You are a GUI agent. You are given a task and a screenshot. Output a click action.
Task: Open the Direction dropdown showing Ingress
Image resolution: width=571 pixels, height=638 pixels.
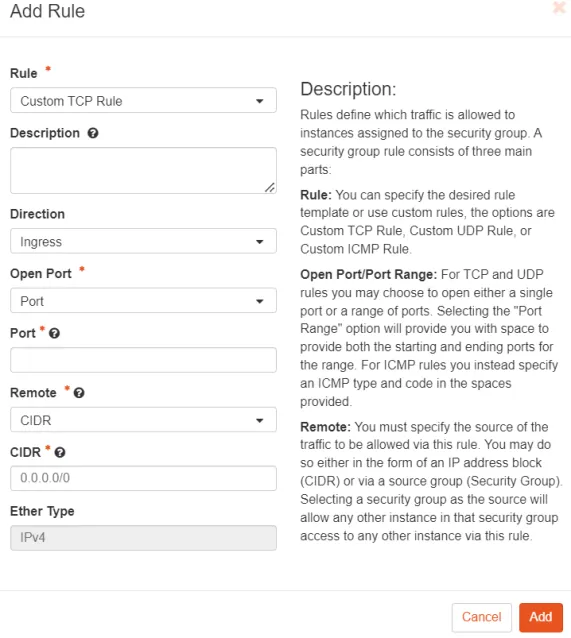(x=143, y=241)
